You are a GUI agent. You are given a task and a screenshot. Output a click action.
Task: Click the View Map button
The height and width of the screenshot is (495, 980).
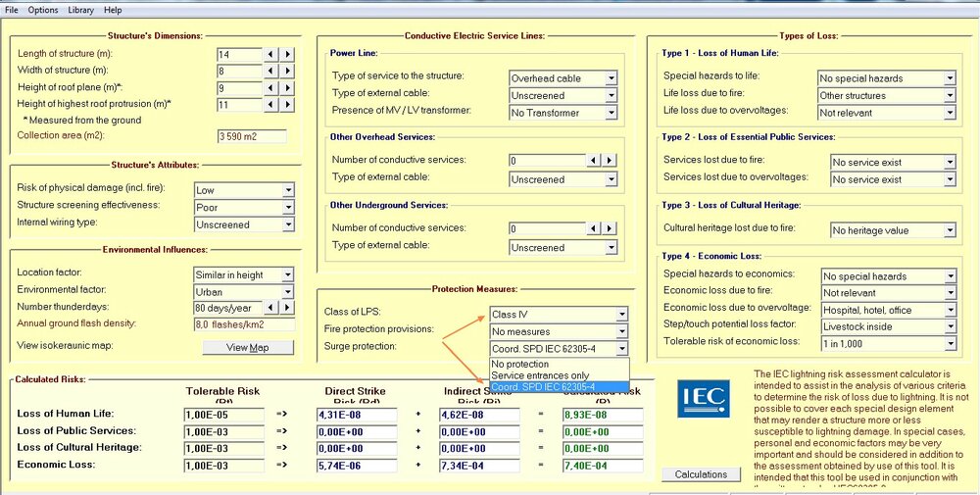pyautogui.click(x=248, y=348)
